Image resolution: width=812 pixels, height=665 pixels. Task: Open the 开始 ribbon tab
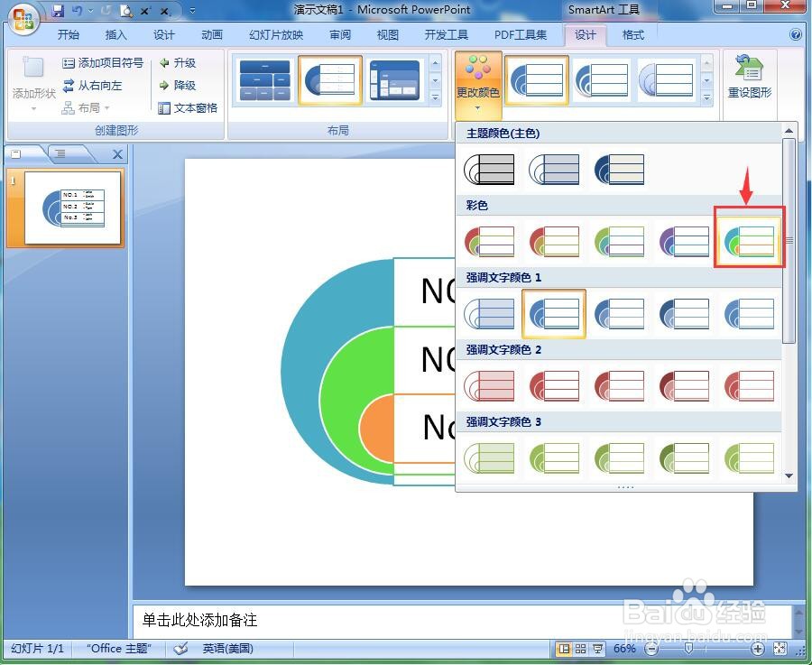(69, 34)
